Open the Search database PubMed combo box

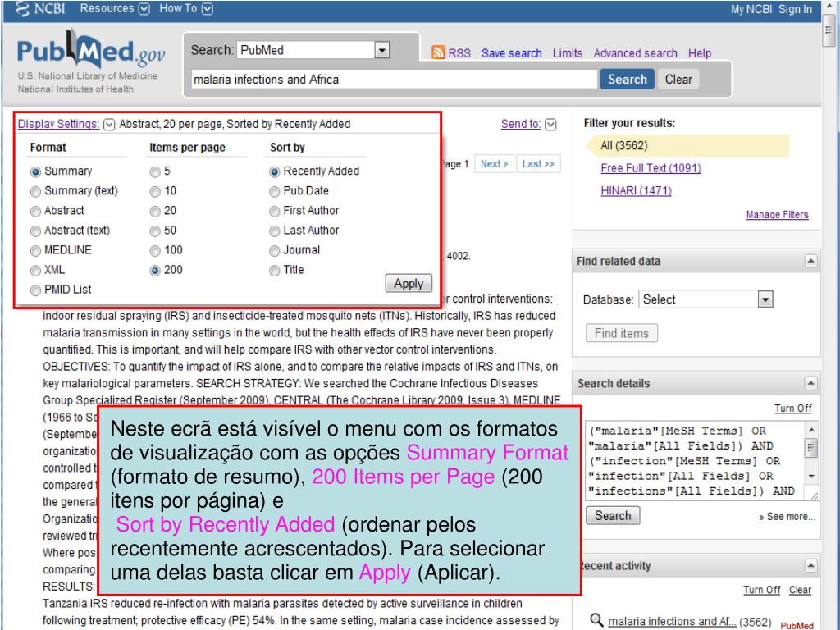(313, 50)
